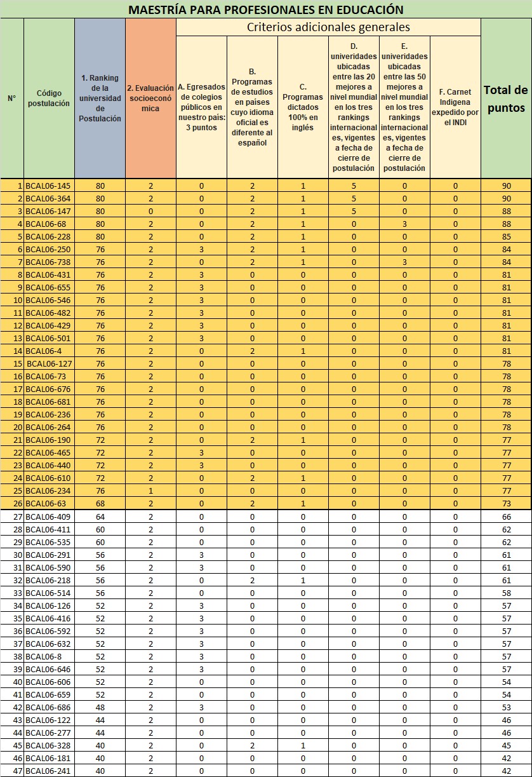
Task: Click code cell BCAL06-181
Action: coord(49,758)
